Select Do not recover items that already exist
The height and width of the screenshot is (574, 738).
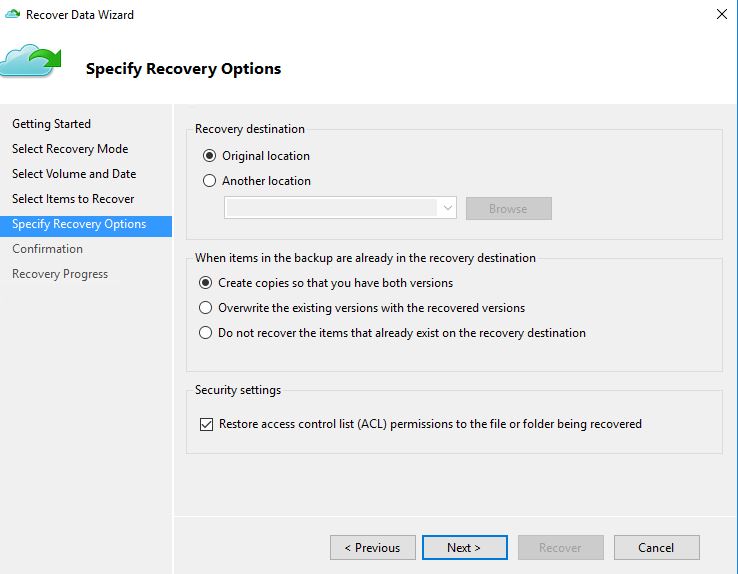pos(205,333)
